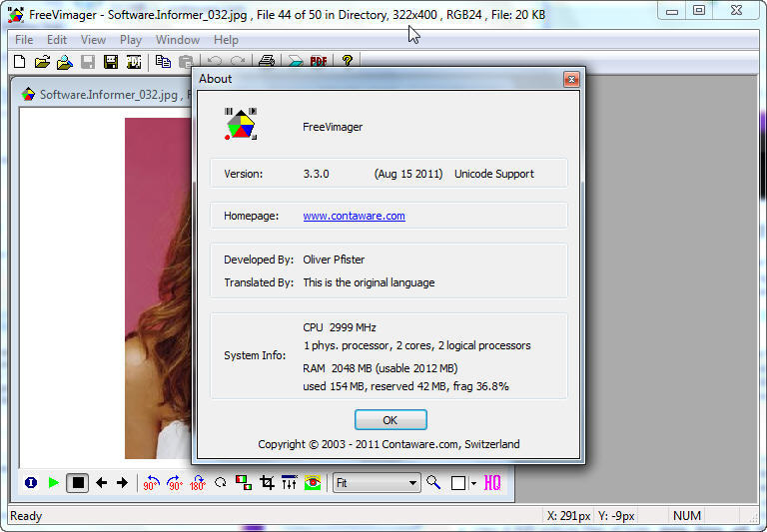The width and height of the screenshot is (767, 532).
Task: Go to next image with the right arrow
Action: [x=122, y=483]
